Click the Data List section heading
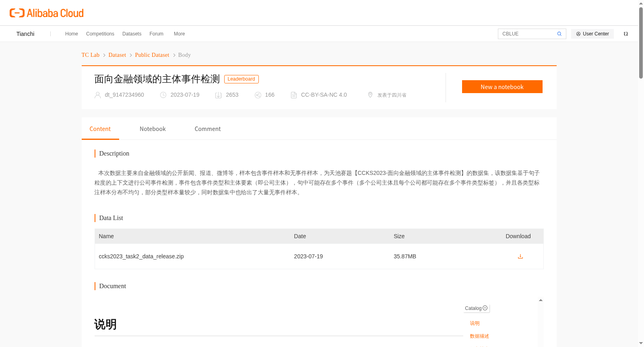This screenshot has height=347, width=644. [111, 218]
